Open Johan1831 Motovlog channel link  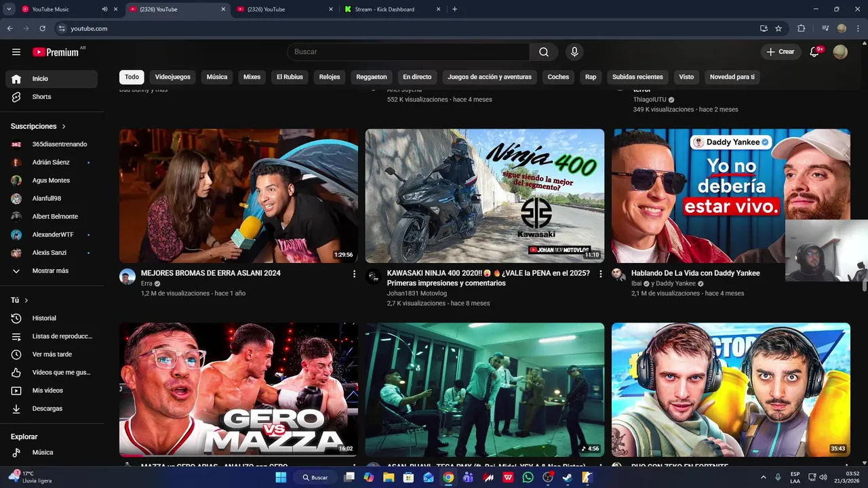(x=417, y=293)
